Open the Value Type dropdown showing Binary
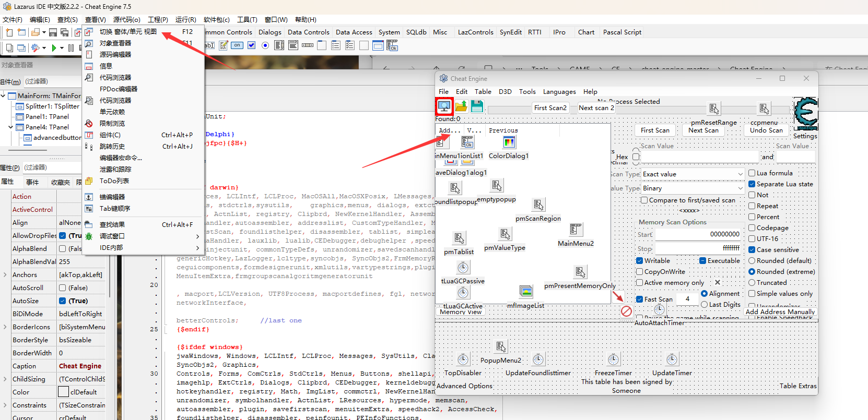This screenshot has width=868, height=420. click(692, 188)
